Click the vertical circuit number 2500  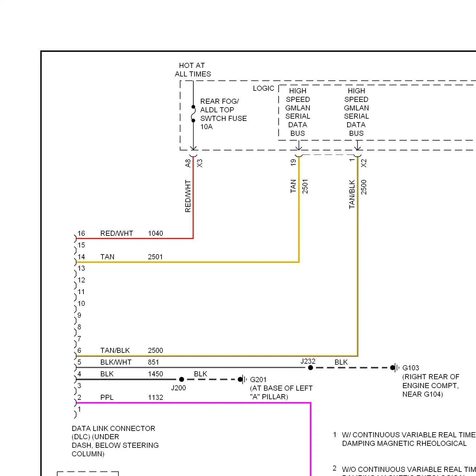pos(364,187)
